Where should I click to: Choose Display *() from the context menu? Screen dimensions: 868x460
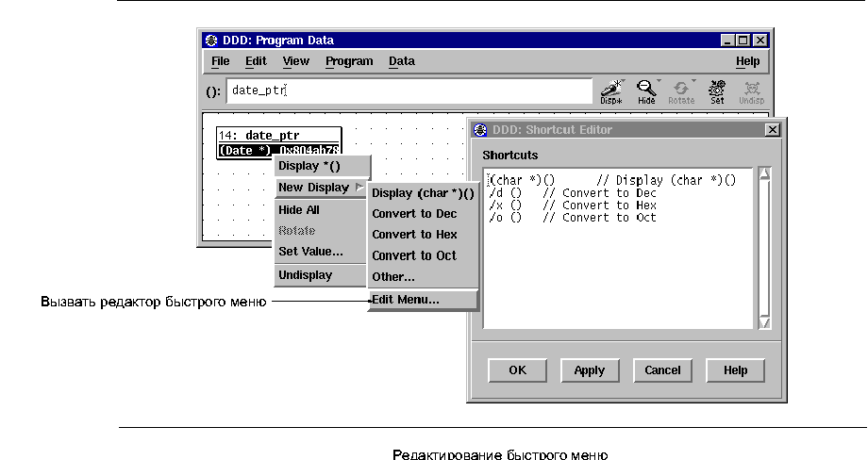tap(322, 166)
